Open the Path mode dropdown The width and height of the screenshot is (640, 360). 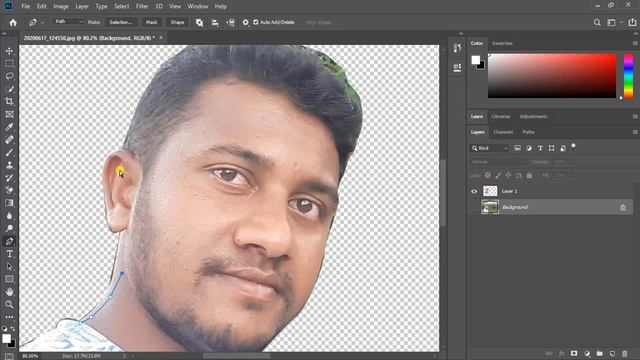click(x=68, y=22)
